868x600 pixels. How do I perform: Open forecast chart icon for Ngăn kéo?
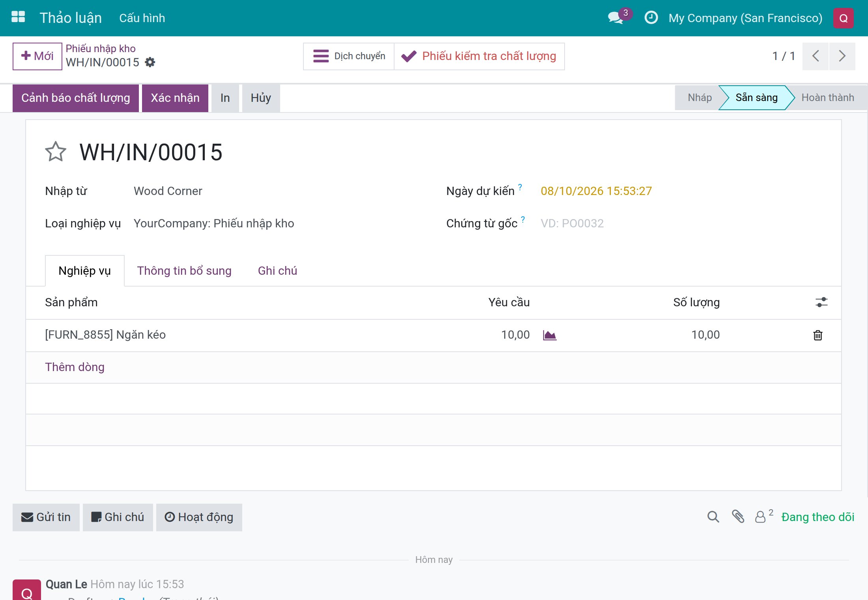[x=549, y=335]
